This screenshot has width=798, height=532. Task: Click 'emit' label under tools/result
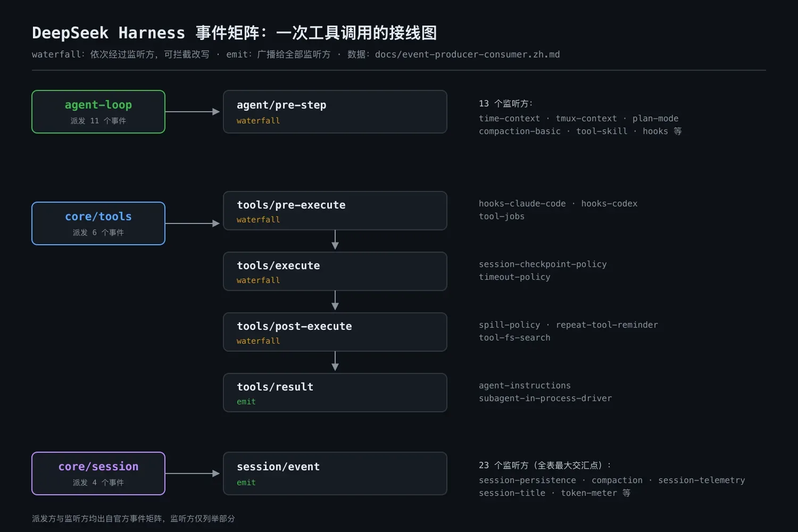246,402
